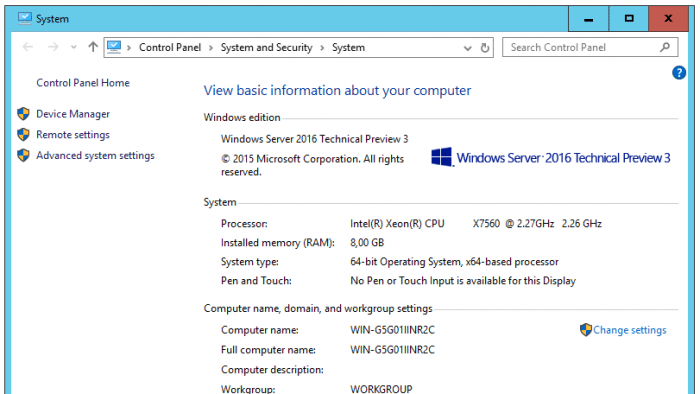Click the processor value 'Intel(R) Xeon(R) CPU'
The width and height of the screenshot is (700, 394).
[x=397, y=224]
